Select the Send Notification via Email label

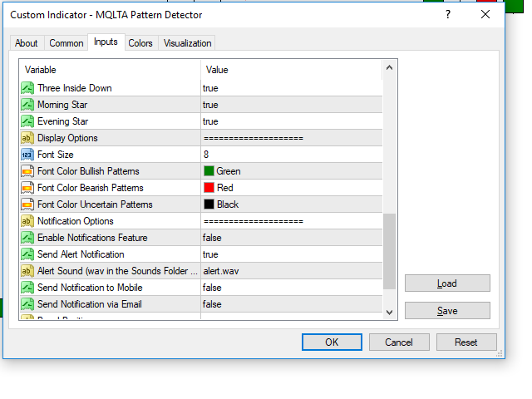pyautogui.click(x=90, y=304)
